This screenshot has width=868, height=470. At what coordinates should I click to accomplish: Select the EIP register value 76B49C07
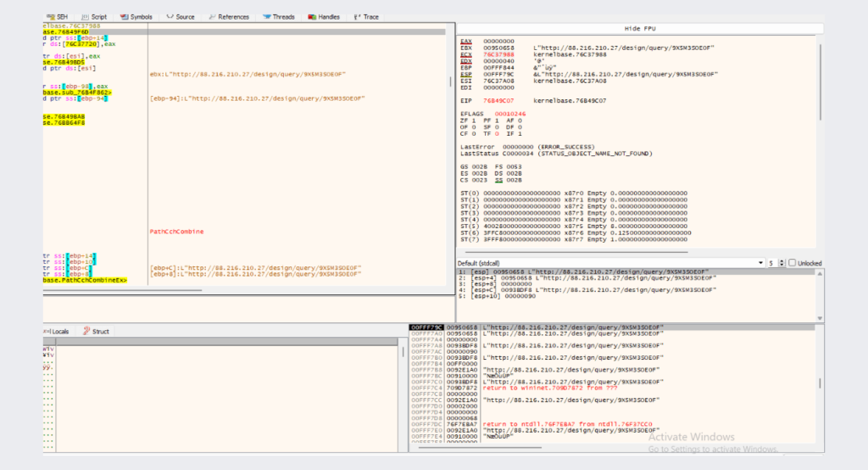point(498,101)
